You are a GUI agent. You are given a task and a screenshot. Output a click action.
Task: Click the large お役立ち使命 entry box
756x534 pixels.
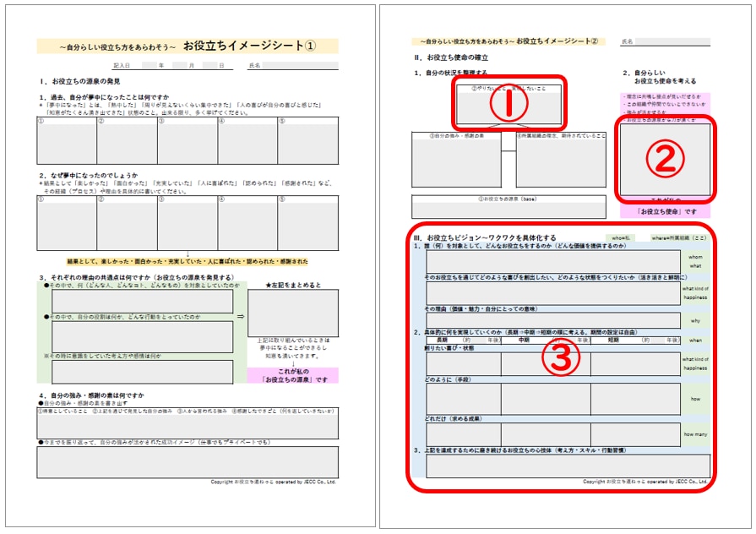(x=665, y=160)
